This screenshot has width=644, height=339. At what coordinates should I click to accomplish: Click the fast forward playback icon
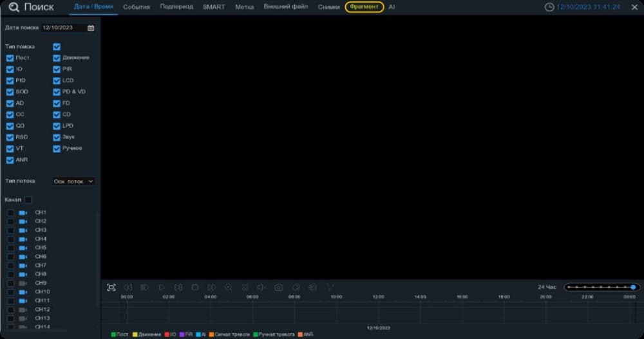(211, 288)
